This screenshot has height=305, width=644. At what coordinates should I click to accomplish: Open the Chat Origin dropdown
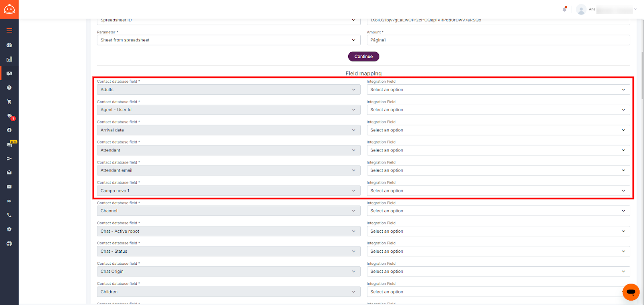tap(229, 272)
